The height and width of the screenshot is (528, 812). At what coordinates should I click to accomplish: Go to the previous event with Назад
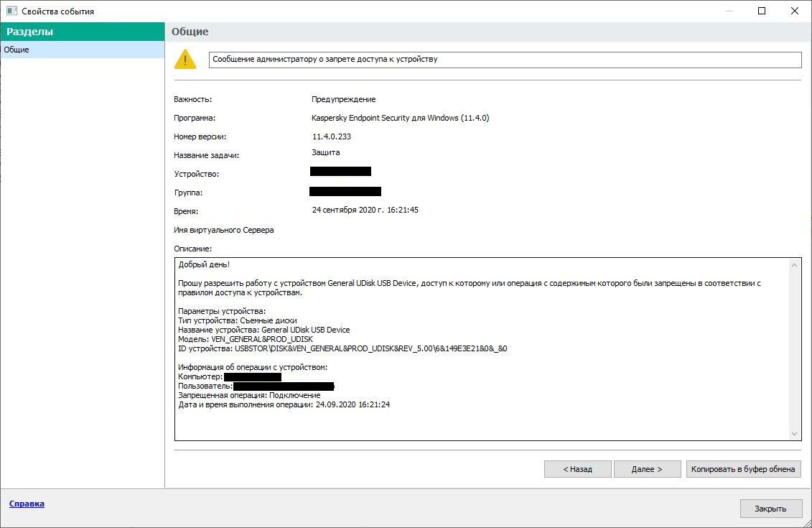point(577,469)
